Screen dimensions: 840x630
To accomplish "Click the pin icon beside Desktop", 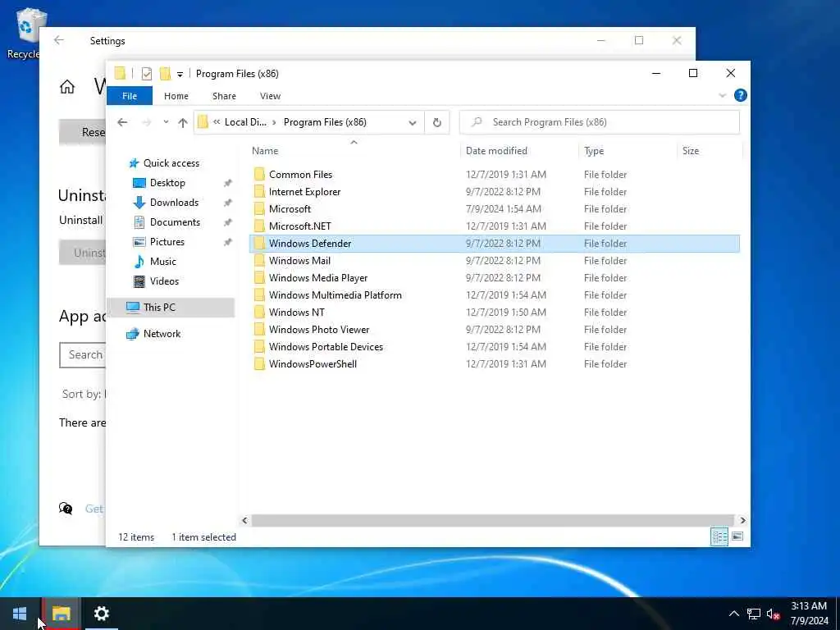I will coord(228,183).
